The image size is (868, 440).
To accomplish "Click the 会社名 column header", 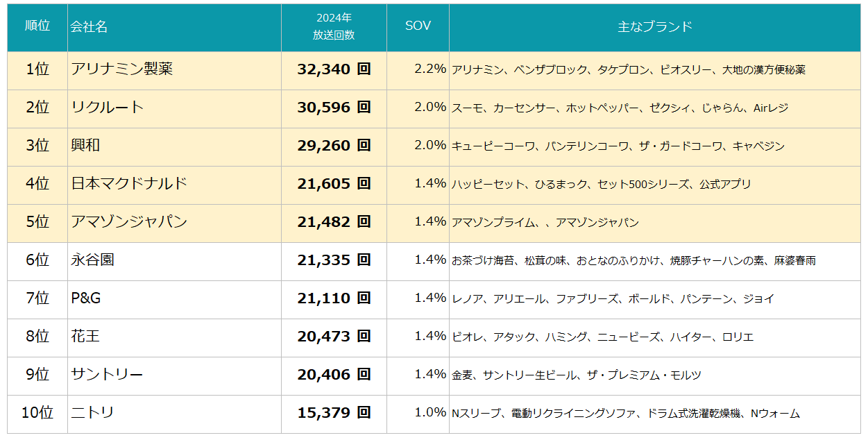I will [x=89, y=27].
